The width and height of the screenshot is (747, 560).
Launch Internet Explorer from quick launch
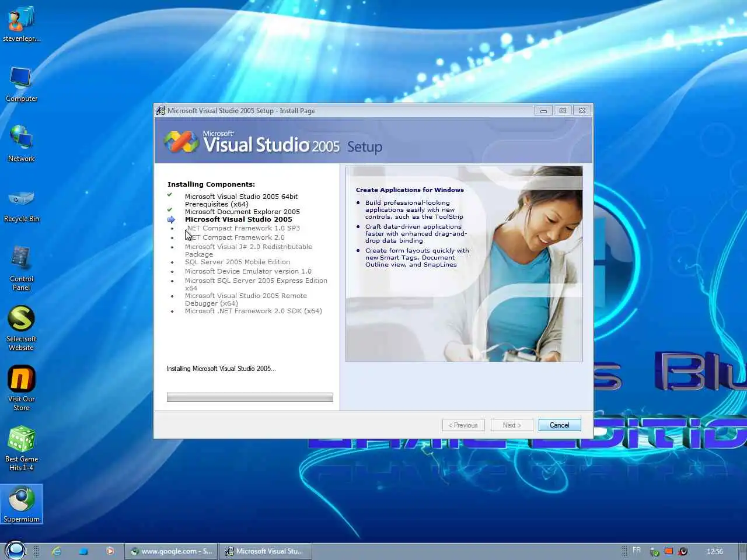click(x=57, y=551)
